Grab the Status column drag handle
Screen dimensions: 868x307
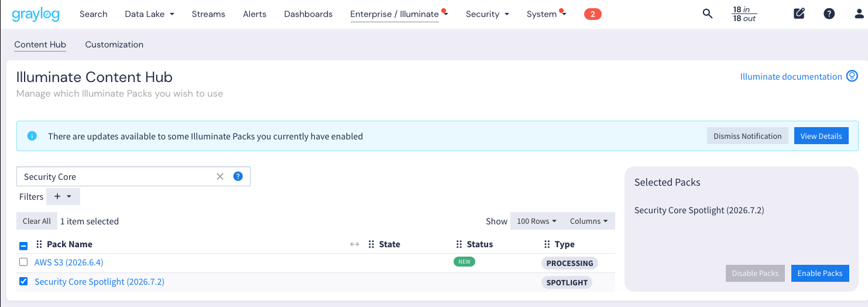[459, 244]
